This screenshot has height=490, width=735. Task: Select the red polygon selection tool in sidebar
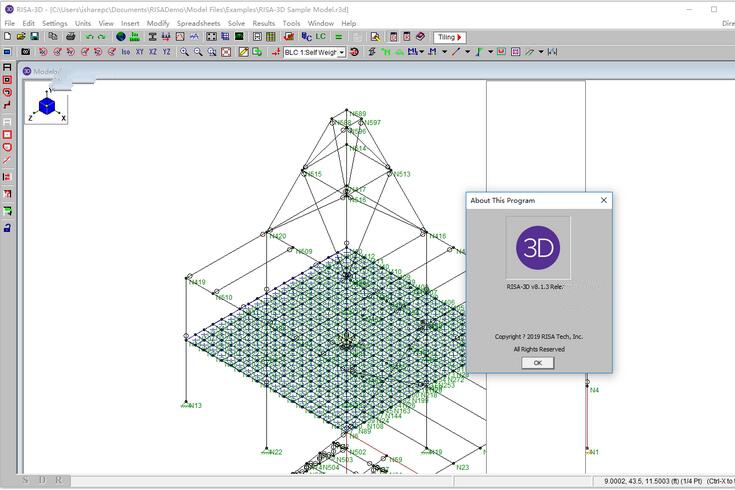tap(7, 147)
